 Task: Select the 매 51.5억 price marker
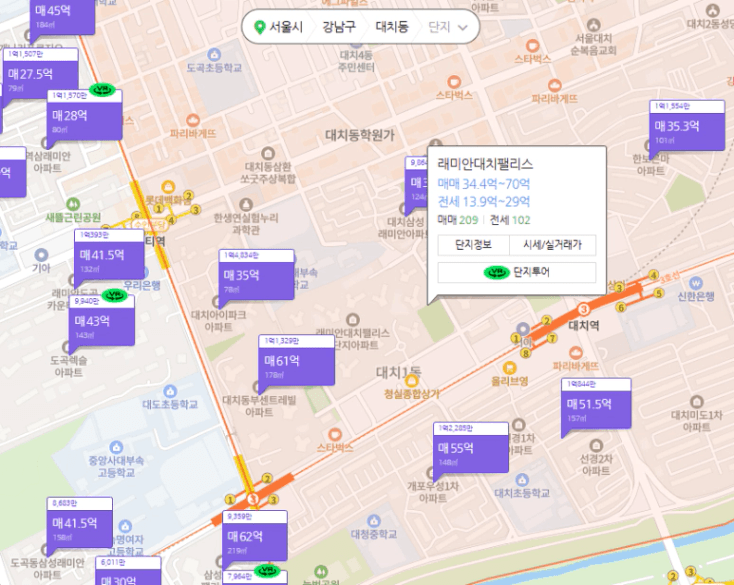594,404
